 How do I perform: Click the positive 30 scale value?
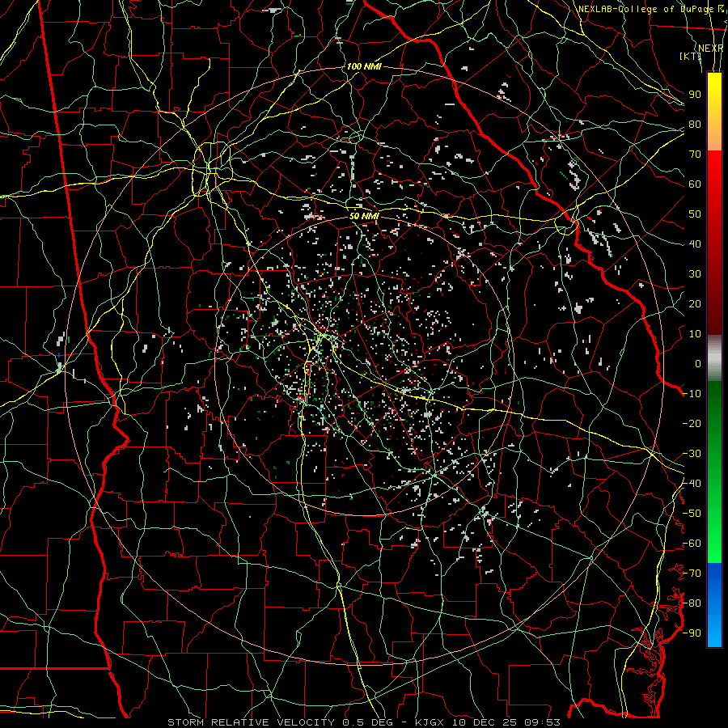click(695, 274)
